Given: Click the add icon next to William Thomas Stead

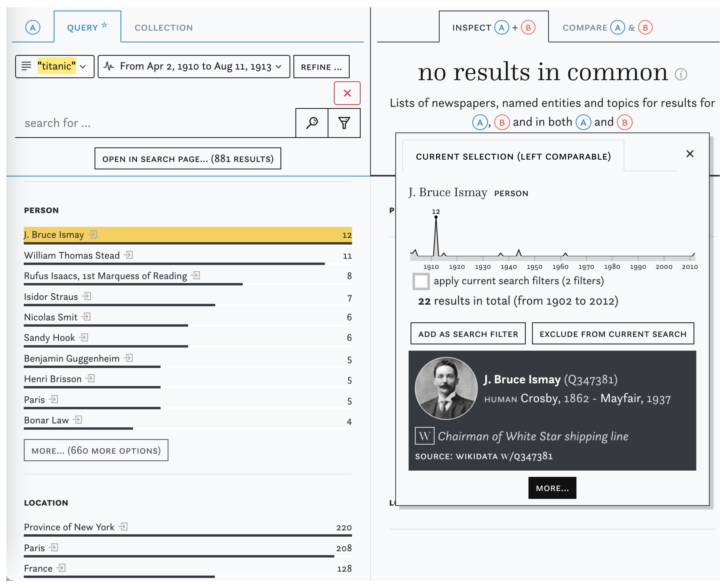Looking at the screenshot, I should [128, 255].
